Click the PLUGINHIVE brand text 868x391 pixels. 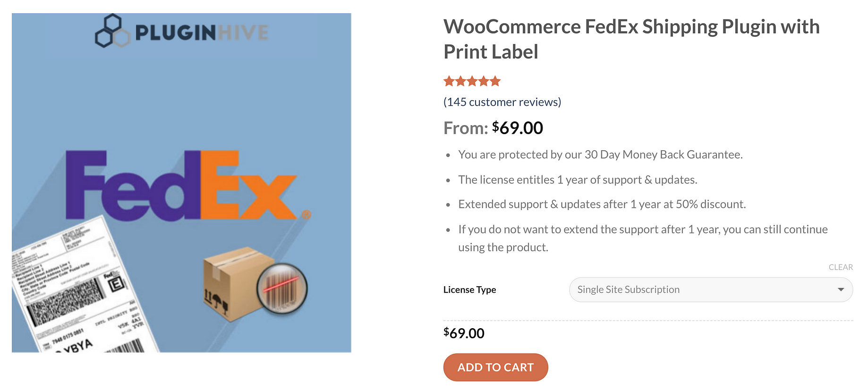pyautogui.click(x=202, y=33)
